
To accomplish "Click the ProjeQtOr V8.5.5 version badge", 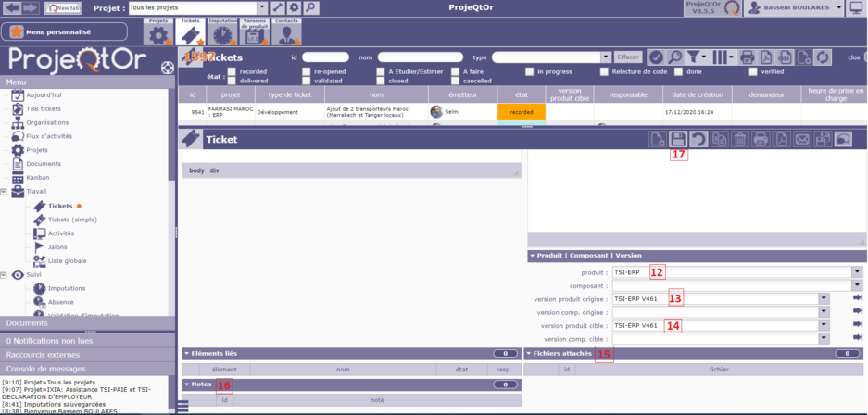I will [711, 7].
